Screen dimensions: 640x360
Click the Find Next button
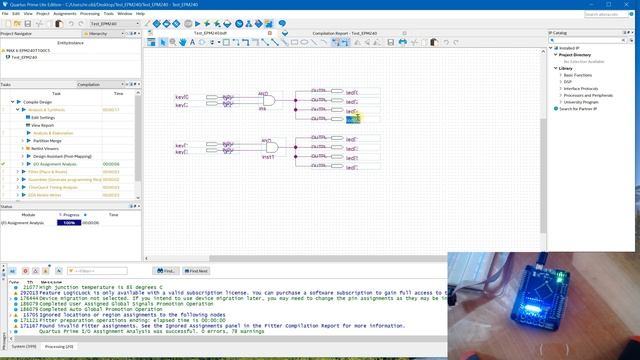pyautogui.click(x=196, y=271)
